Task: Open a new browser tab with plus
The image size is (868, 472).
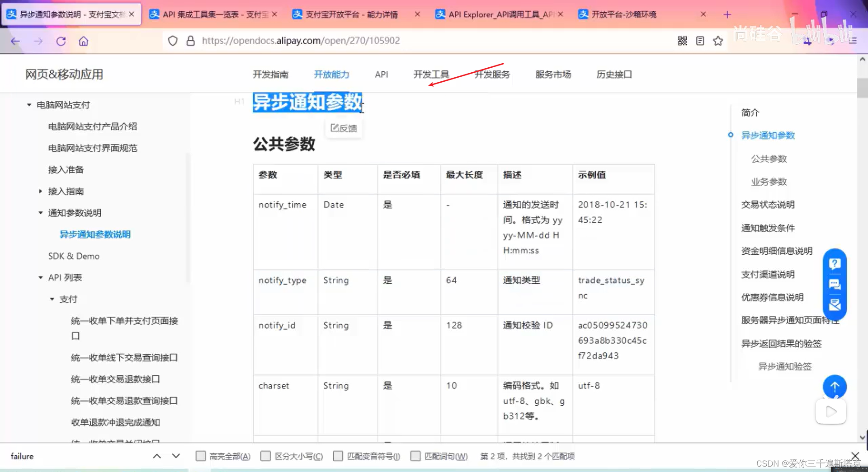Action: (727, 14)
